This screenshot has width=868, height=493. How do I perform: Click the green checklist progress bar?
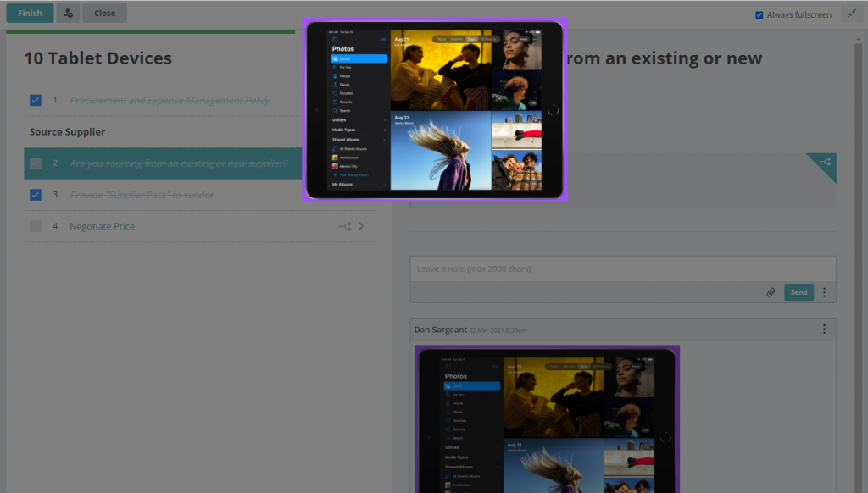151,32
